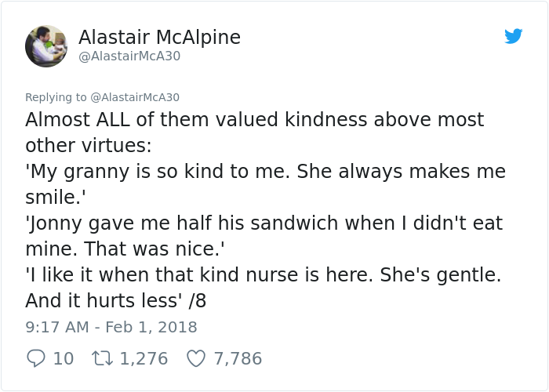Image resolution: width=549 pixels, height=392 pixels.
Task: Click the reply speech bubble icon
Action: [x=36, y=358]
